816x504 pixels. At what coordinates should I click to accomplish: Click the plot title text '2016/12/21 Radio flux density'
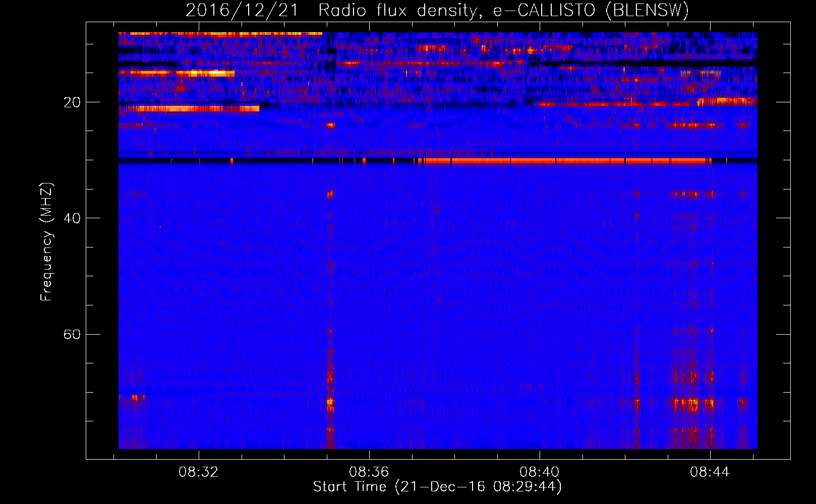331,10
